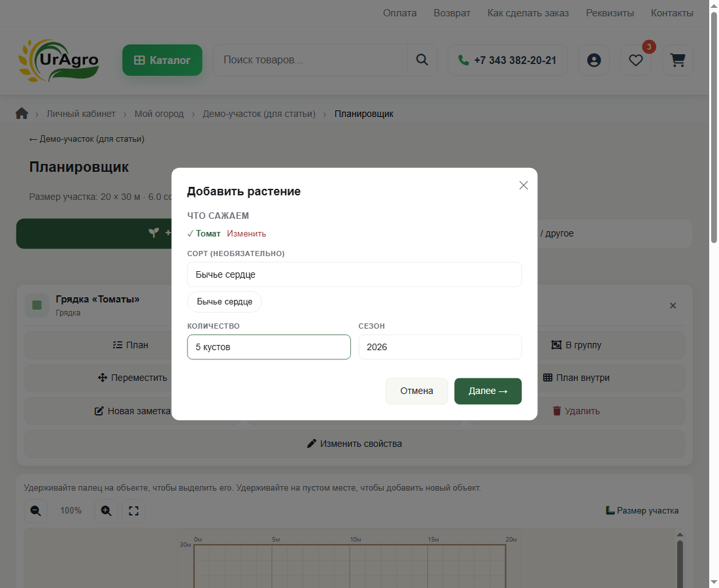Screen dimensions: 719x588
Task: Open Личный кабинет breadcrumb
Action: tap(80, 114)
